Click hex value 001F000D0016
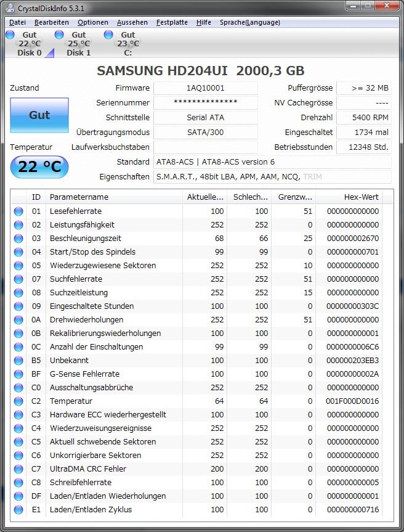This screenshot has height=532, width=404. tap(352, 401)
